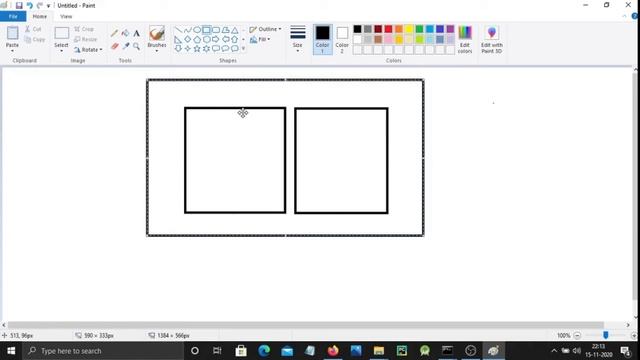The height and width of the screenshot is (360, 640).
Task: Choose the Curve shape
Action: click(x=187, y=30)
